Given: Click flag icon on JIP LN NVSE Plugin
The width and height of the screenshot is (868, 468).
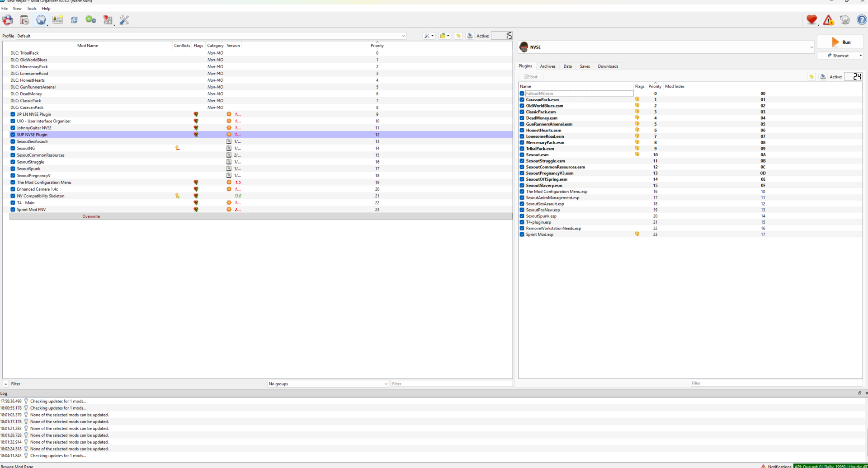Looking at the screenshot, I should point(196,114).
